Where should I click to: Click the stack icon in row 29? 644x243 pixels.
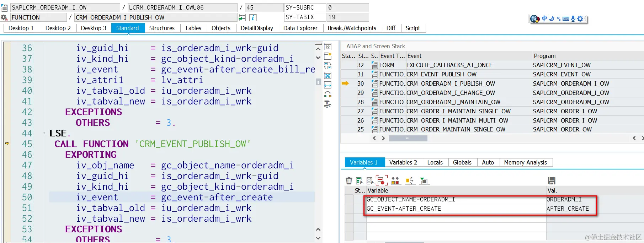click(375, 93)
